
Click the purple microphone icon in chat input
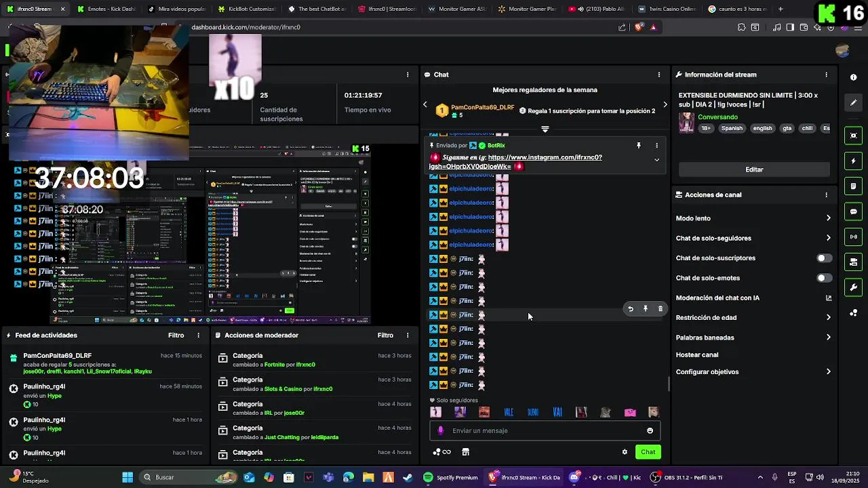tap(441, 430)
